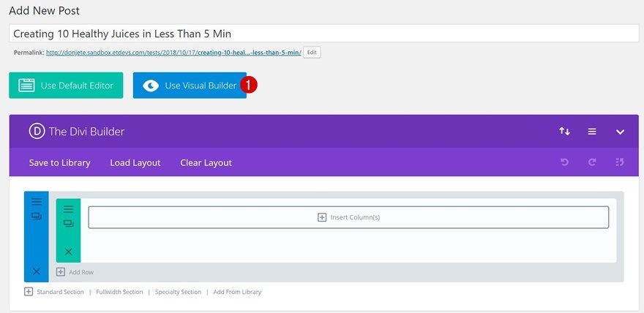
Task: Clone the green row
Action: (x=69, y=223)
